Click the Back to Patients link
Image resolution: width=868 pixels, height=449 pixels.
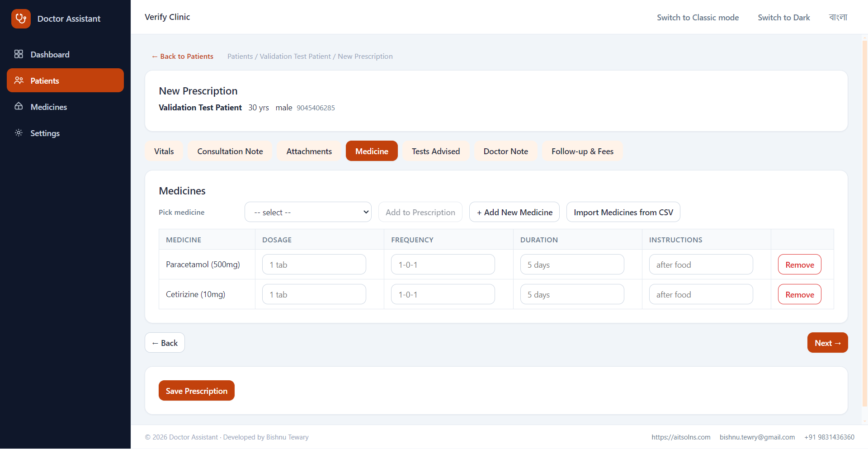(183, 56)
